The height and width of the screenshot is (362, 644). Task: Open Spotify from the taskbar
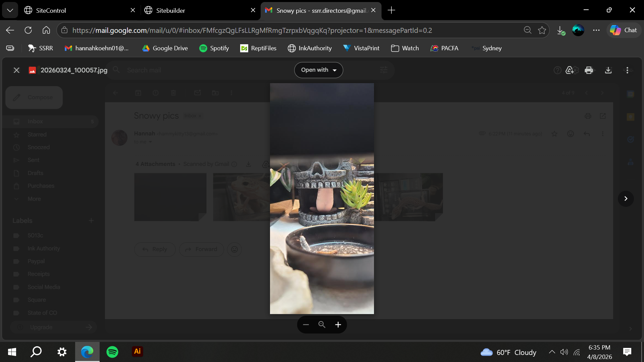coord(112,352)
